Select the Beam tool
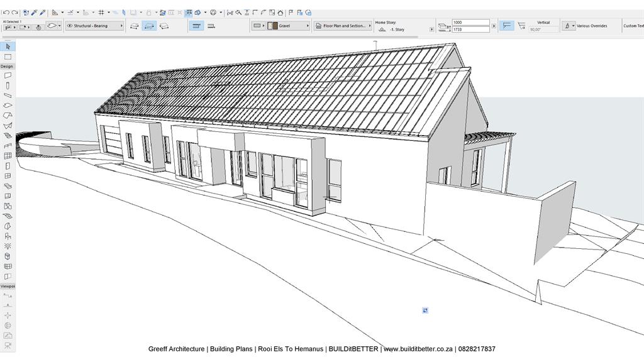This screenshot has width=644, height=362. (x=8, y=96)
